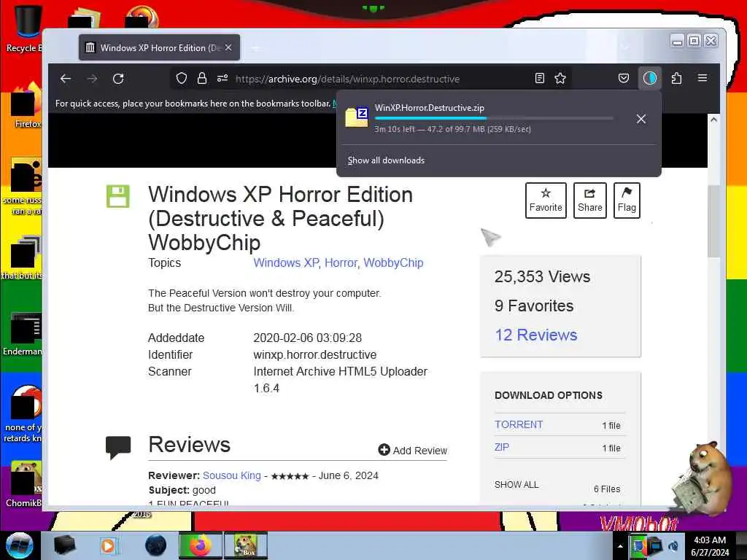This screenshot has width=747, height=560.
Task: Click the Addeddate value 2020-02-06 03:09:28
Action: (x=307, y=338)
